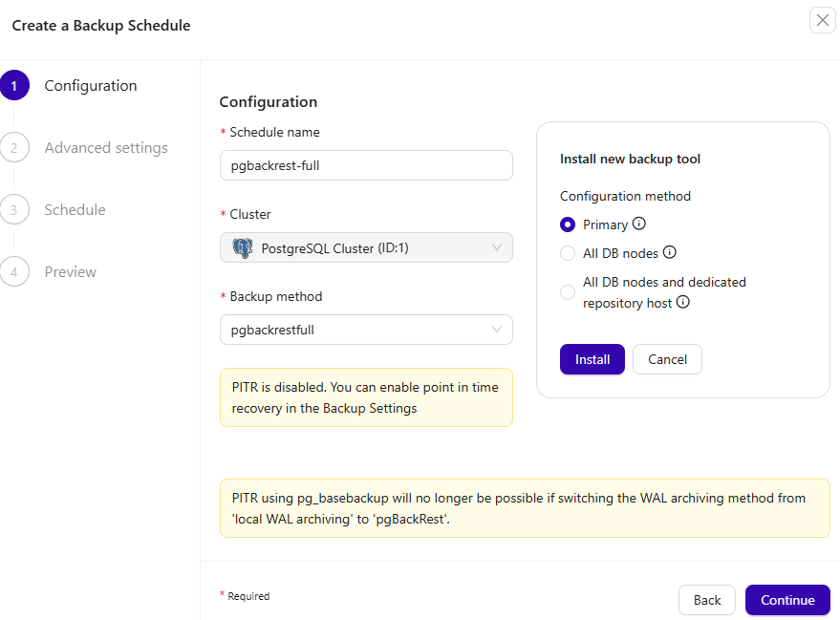Image resolution: width=840 pixels, height=620 pixels.
Task: Click the step 1 Configuration circle icon
Action: (14, 86)
